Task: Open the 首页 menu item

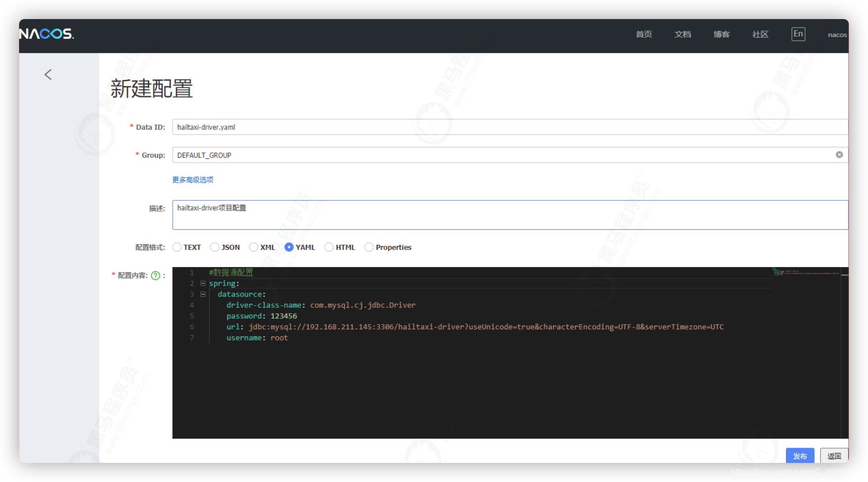Action: tap(644, 34)
